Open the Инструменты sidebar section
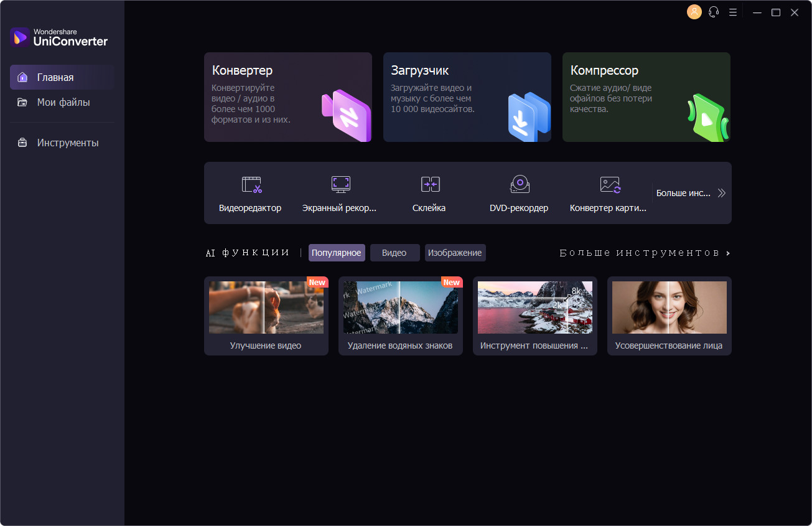 tap(62, 143)
